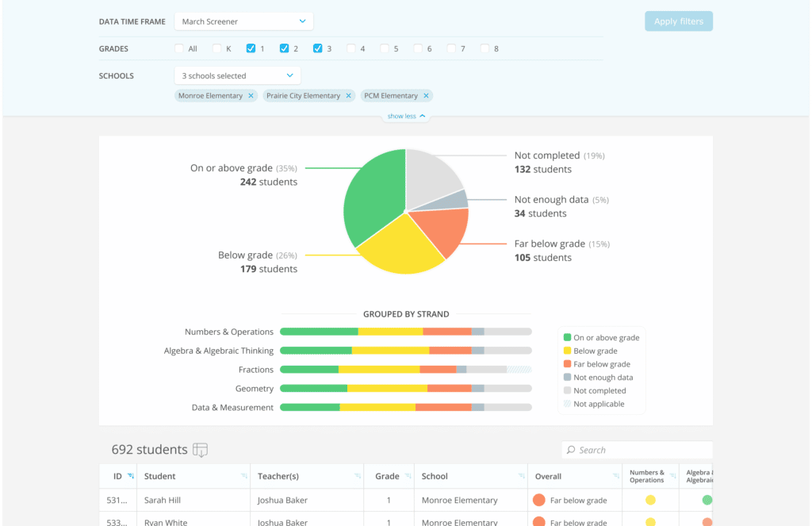Click the green On or above grade legend swatch
812x526 pixels.
tap(567, 338)
